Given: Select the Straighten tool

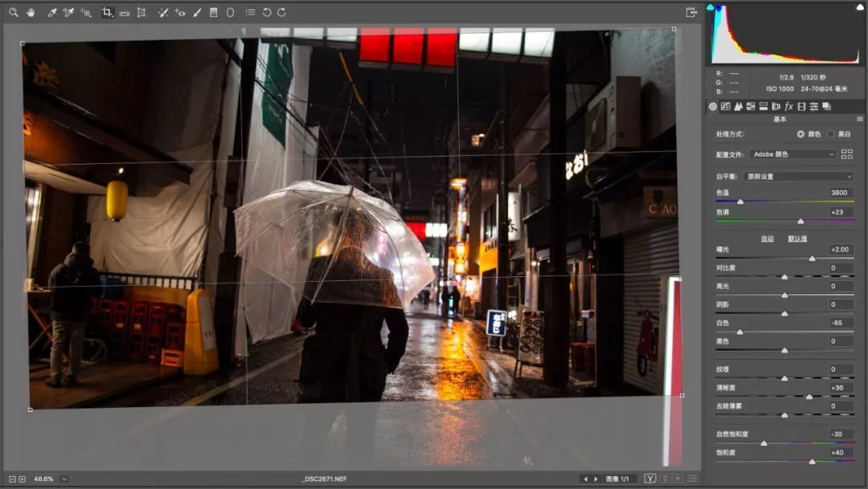Looking at the screenshot, I should [x=125, y=12].
